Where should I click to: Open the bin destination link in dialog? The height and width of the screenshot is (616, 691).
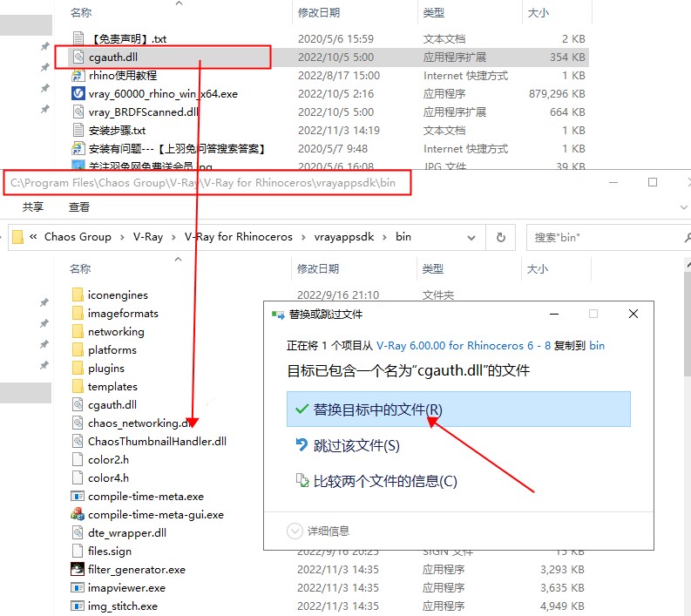(597, 345)
